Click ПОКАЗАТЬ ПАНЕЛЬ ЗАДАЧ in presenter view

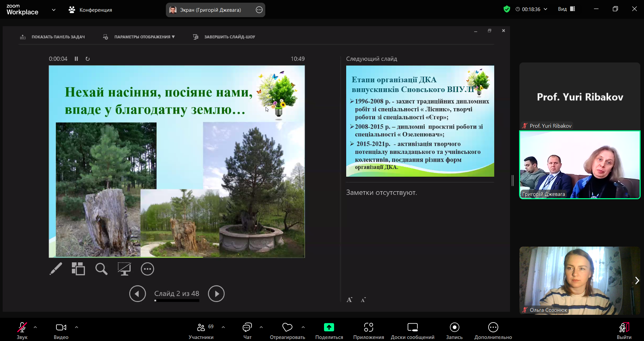click(x=52, y=37)
